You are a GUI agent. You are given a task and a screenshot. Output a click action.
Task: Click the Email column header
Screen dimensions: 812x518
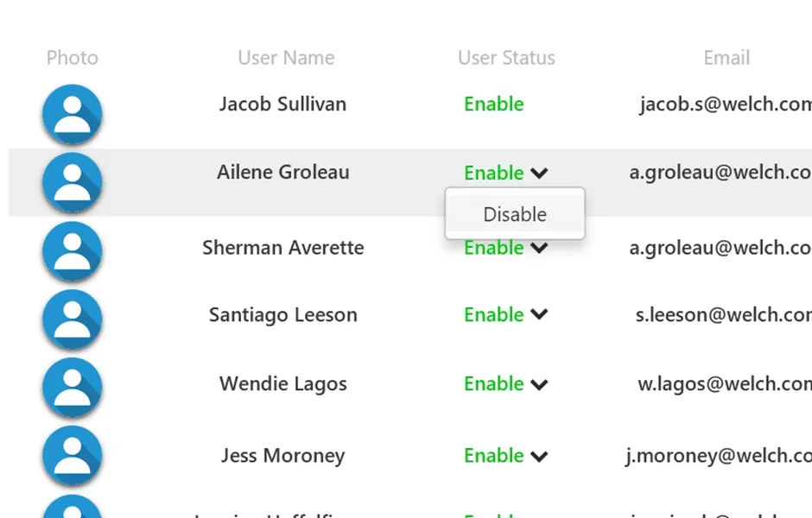[726, 58]
